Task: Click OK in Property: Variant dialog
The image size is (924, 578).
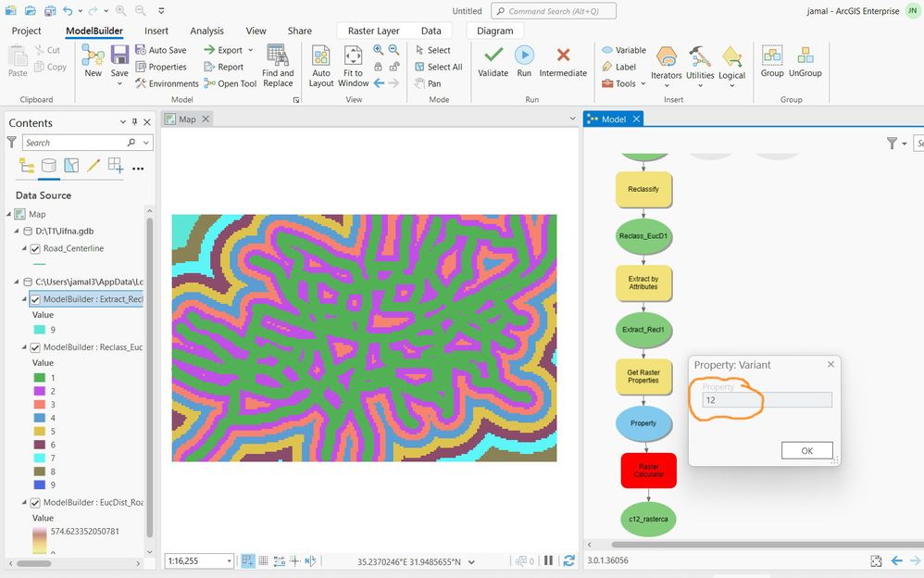Action: coord(806,450)
